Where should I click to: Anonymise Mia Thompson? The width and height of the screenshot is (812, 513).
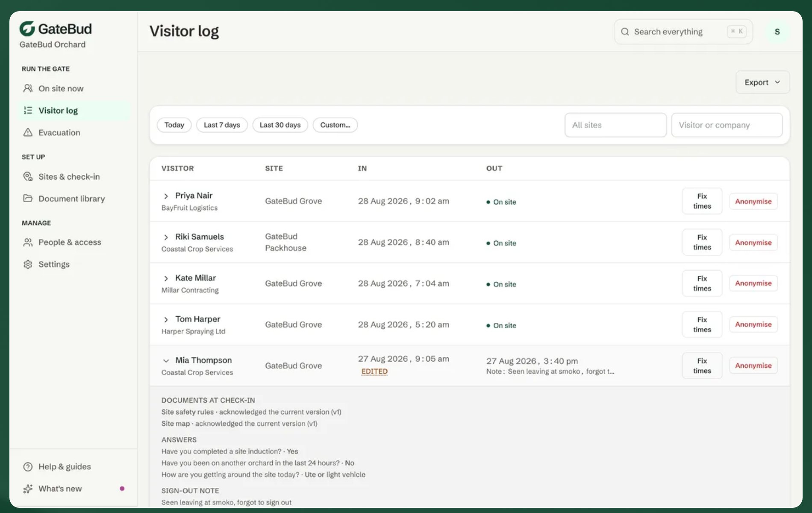(753, 366)
